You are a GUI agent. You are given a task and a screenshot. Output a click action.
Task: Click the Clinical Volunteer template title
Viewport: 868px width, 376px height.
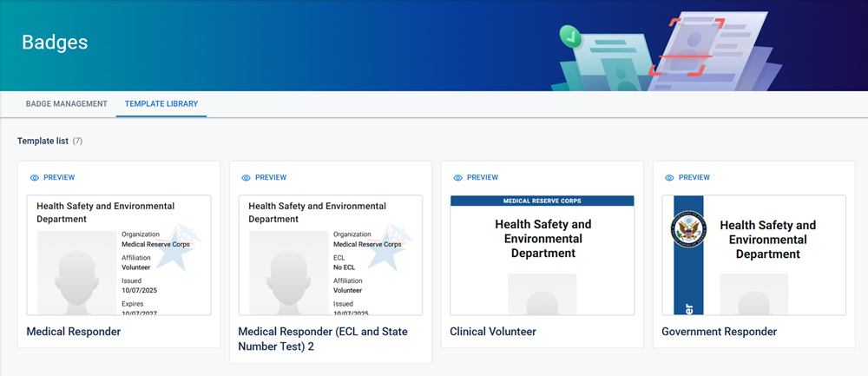[x=493, y=332]
